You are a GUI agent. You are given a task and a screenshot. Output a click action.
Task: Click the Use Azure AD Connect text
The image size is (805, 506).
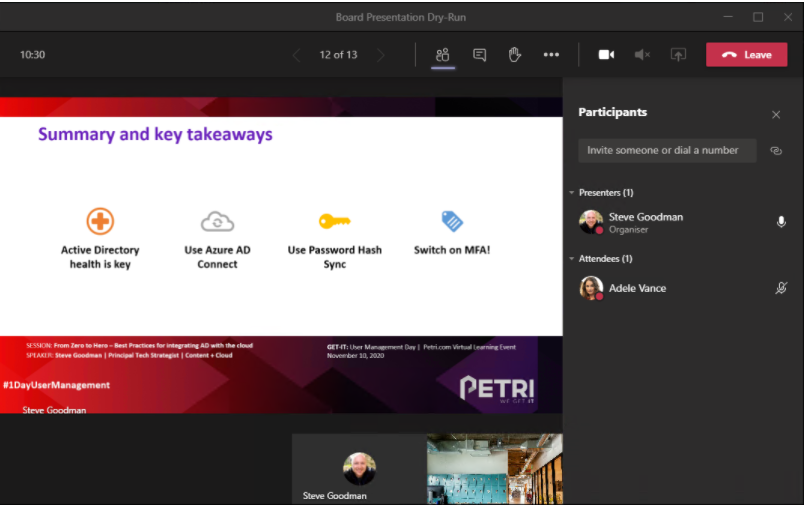(217, 257)
